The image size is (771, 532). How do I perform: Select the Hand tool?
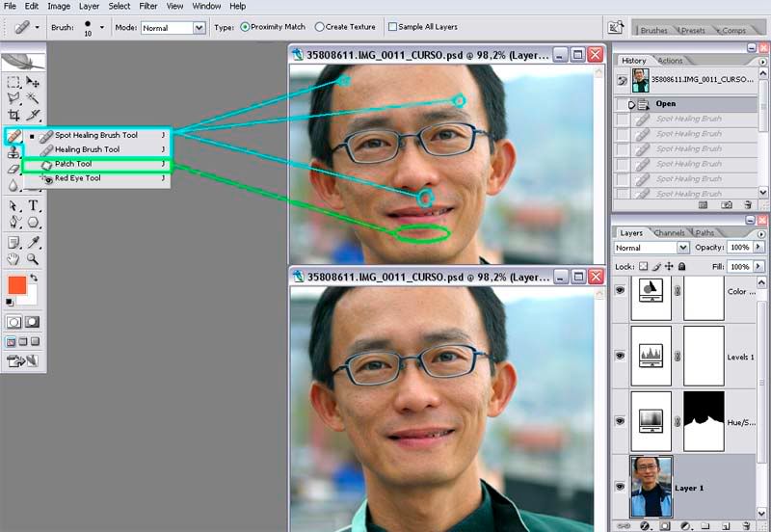[13, 259]
